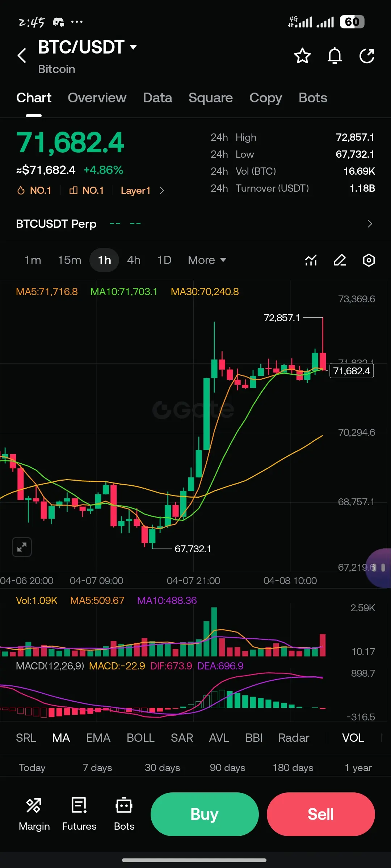
Task: Tap the 24h Turnover value 1.18B
Action: click(362, 188)
